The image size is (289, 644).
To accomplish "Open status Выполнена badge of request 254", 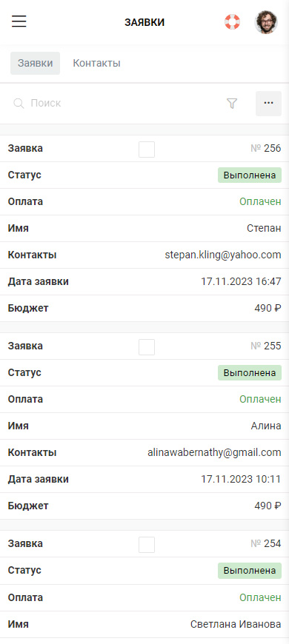I will (250, 571).
